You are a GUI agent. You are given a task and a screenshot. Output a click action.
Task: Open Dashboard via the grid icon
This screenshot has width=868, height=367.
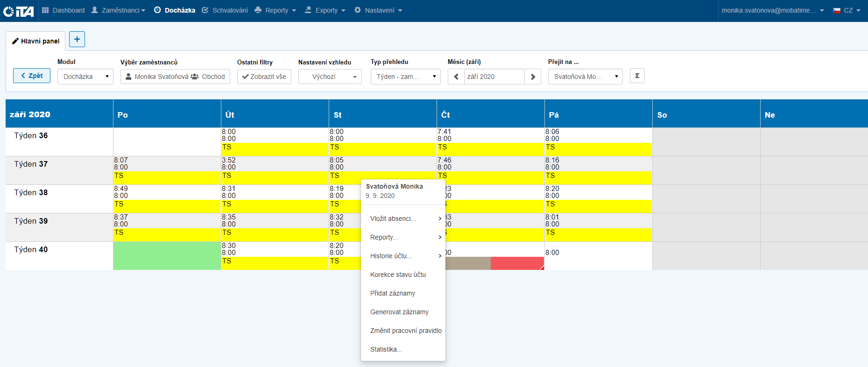pos(45,10)
